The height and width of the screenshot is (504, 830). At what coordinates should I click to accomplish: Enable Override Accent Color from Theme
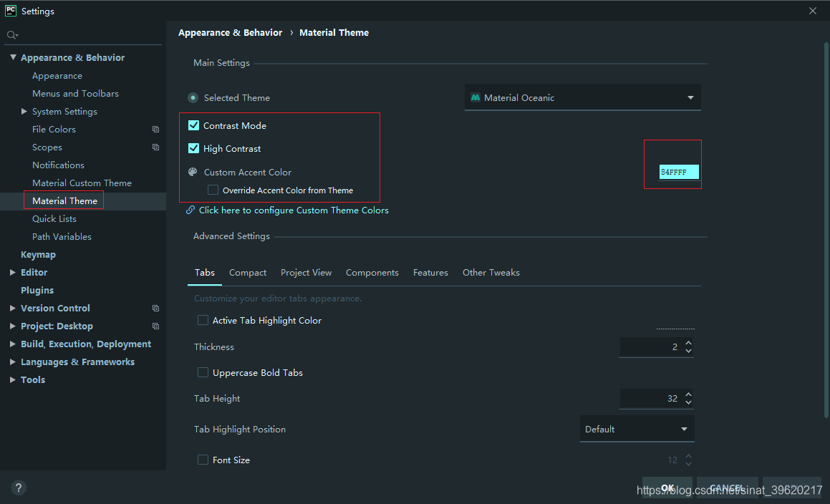(x=213, y=190)
